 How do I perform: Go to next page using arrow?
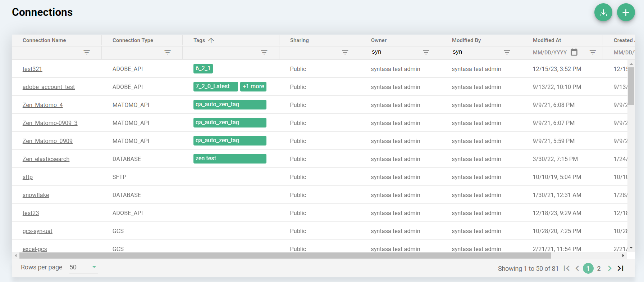point(609,268)
